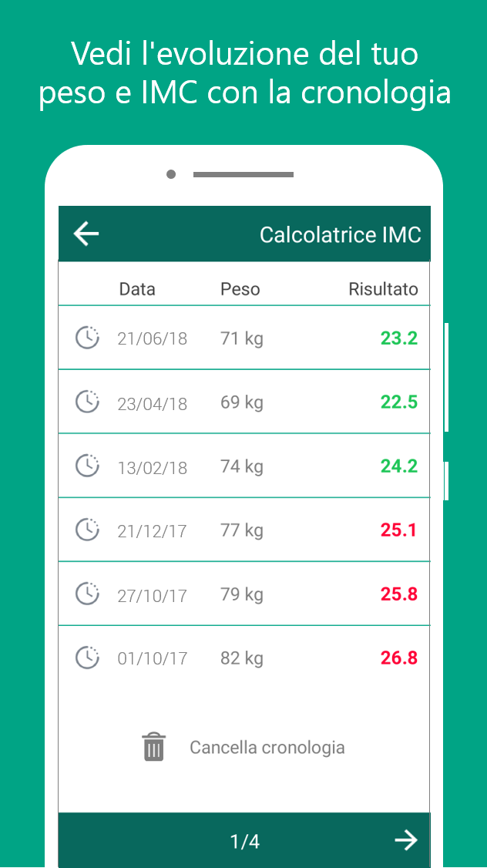
Task: Select the red 26.8 result
Action: click(399, 658)
